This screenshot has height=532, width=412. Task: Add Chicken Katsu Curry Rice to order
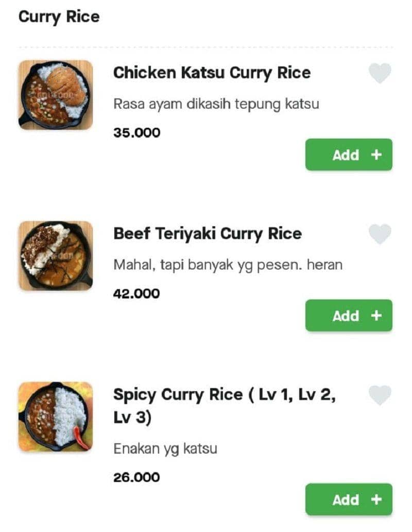[349, 155]
